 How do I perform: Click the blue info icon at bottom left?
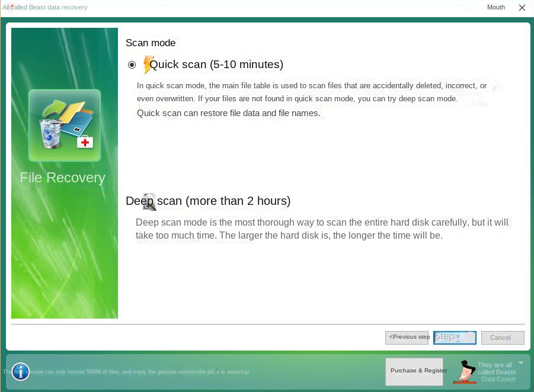tap(20, 372)
